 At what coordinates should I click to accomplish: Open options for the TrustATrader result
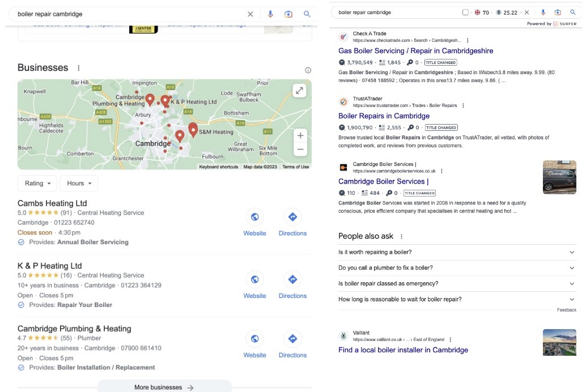coord(463,106)
